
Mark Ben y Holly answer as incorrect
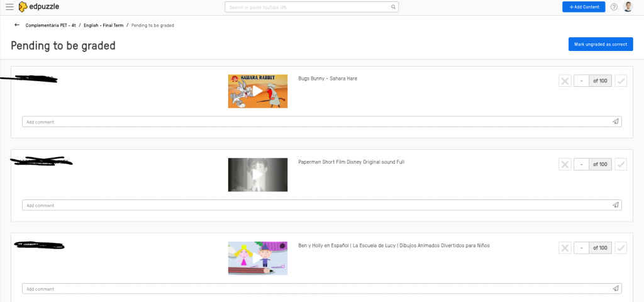click(x=565, y=248)
